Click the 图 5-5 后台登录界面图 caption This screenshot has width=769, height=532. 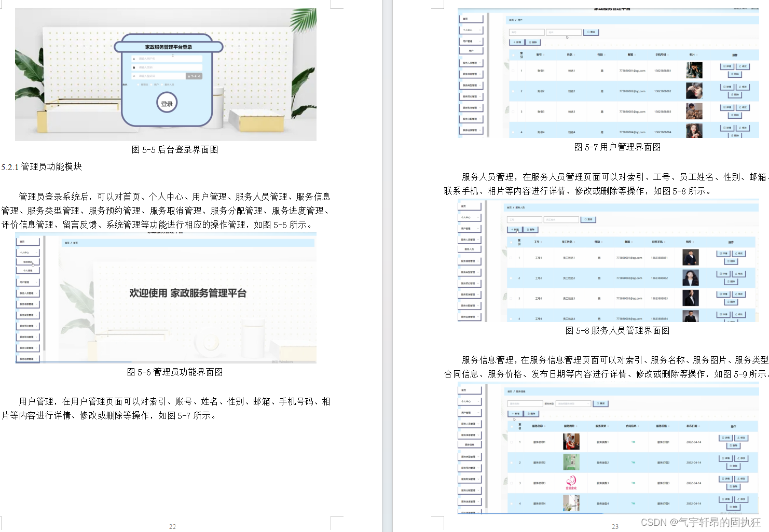coord(175,149)
